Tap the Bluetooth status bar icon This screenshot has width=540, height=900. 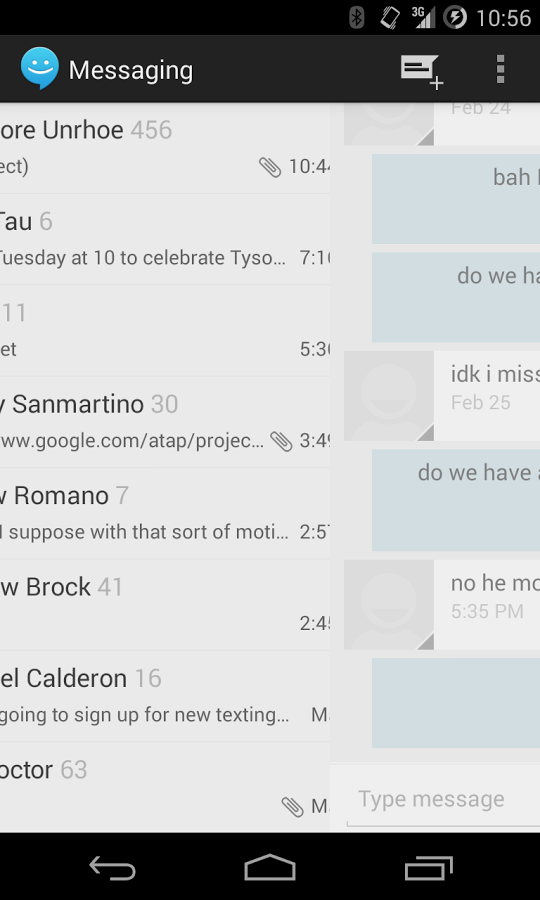coord(357,17)
